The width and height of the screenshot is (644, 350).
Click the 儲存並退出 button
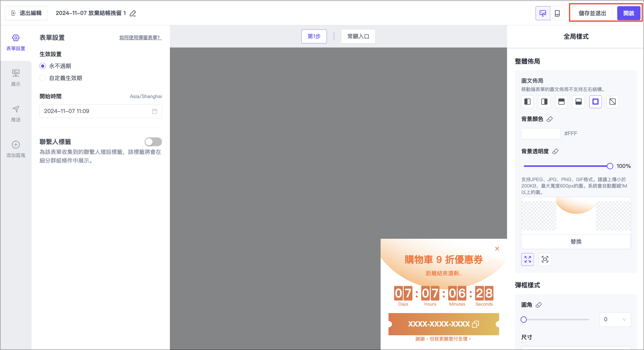coord(592,13)
